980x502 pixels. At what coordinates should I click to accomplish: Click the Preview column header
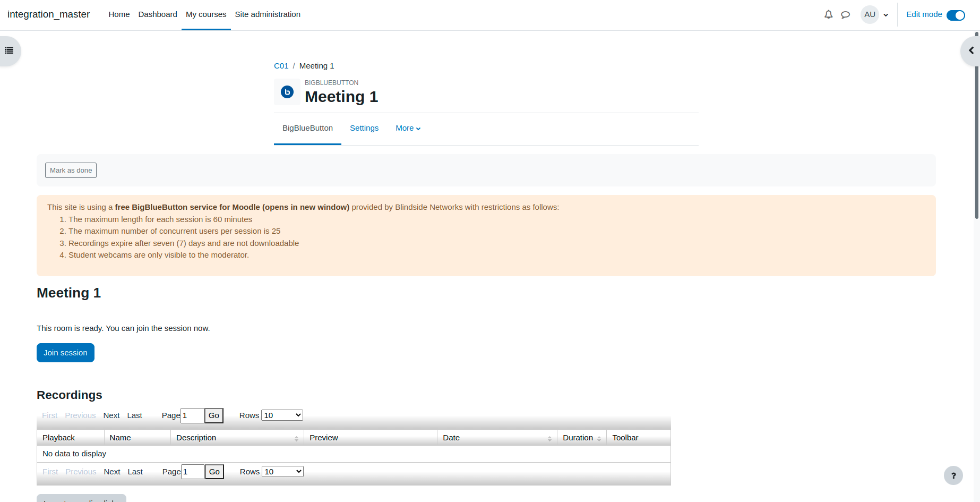tap(371, 438)
